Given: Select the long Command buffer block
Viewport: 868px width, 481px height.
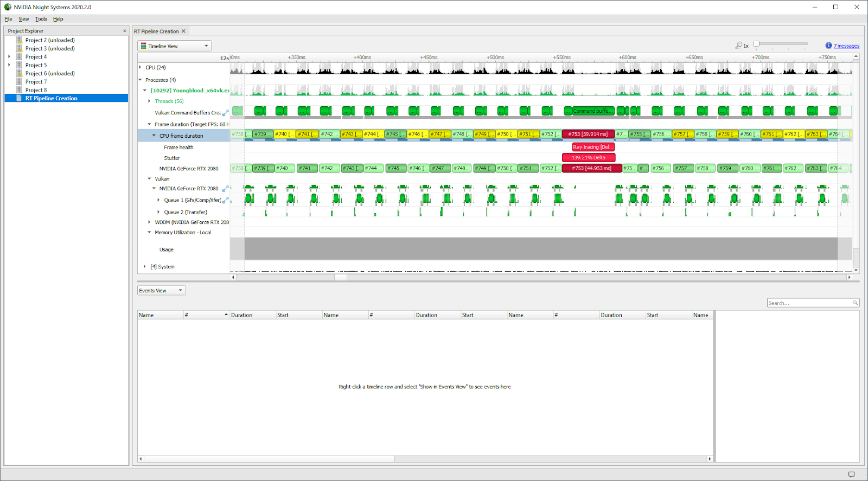Looking at the screenshot, I should pos(593,111).
